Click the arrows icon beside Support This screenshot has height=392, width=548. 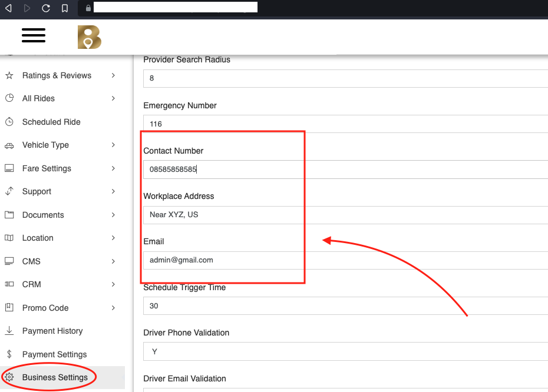(9, 191)
